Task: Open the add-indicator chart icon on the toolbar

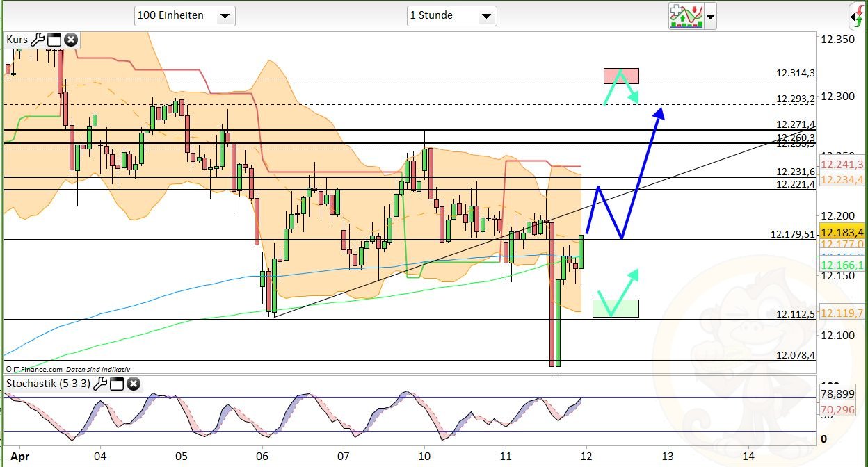Action: (687, 16)
